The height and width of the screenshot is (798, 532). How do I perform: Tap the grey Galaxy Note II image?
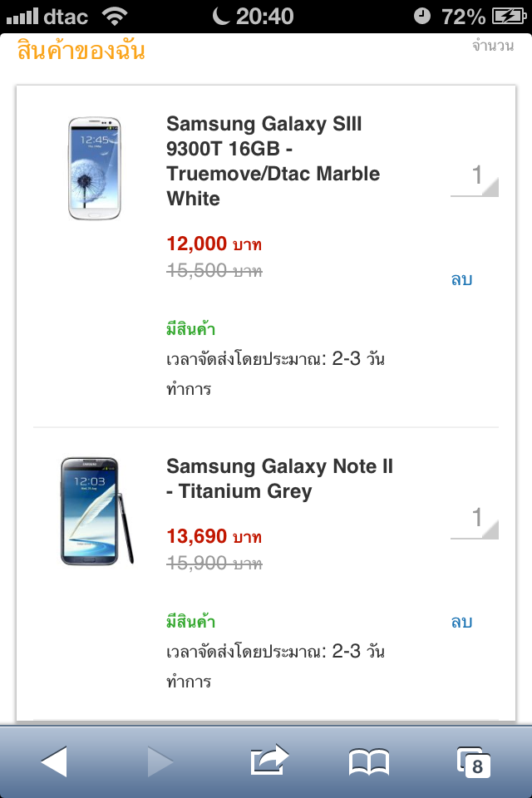[96, 511]
